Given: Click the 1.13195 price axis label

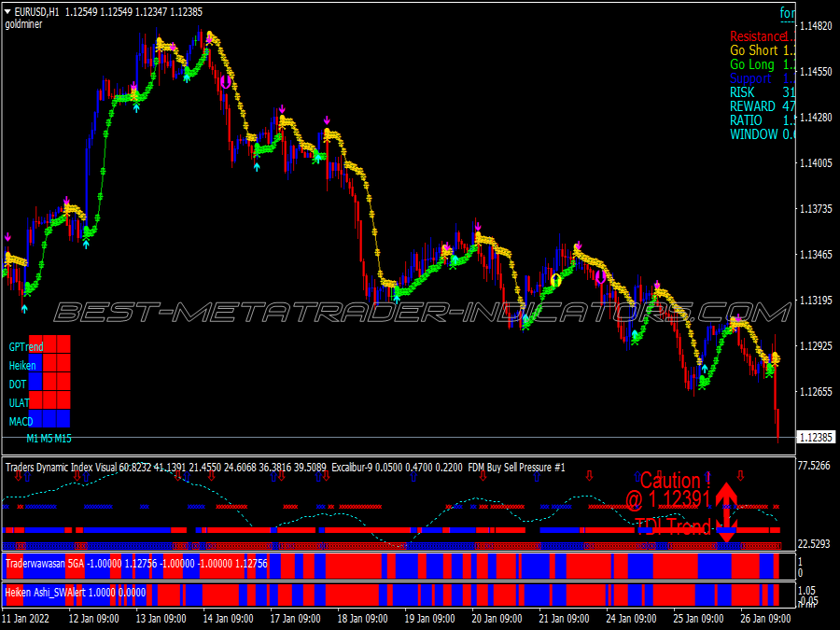Looking at the screenshot, I should [816, 300].
